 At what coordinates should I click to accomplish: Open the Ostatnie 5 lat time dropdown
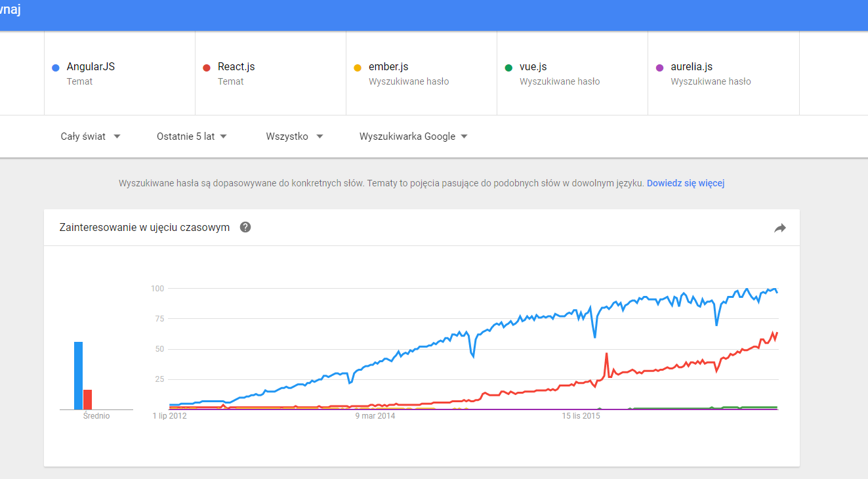point(192,136)
